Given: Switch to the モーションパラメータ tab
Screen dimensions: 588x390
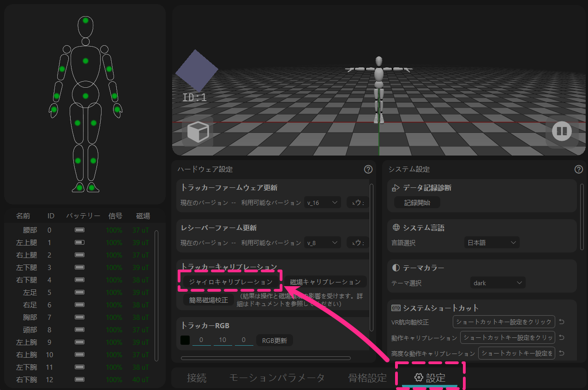Looking at the screenshot, I should (277, 378).
